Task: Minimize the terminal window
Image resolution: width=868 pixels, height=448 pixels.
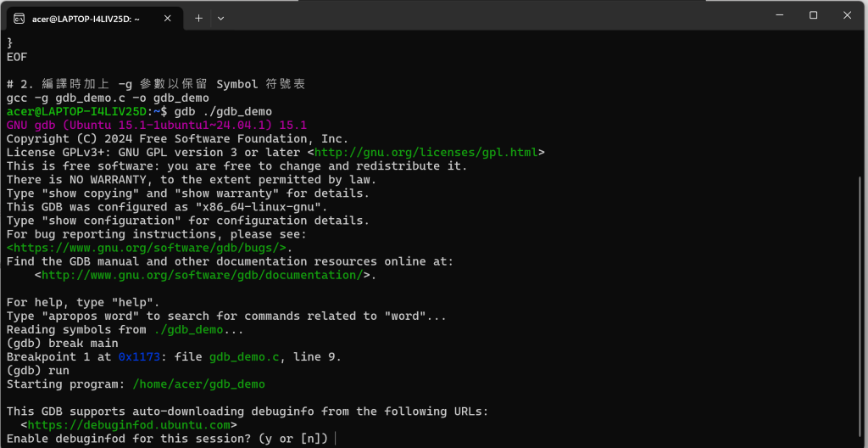Action: tap(780, 15)
